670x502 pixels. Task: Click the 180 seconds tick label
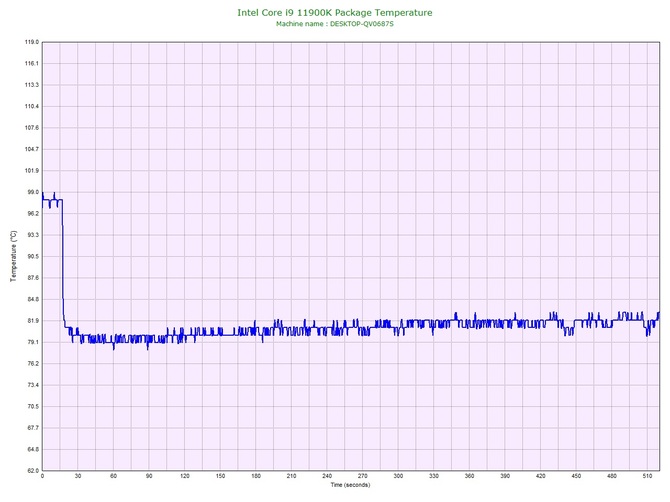click(256, 476)
